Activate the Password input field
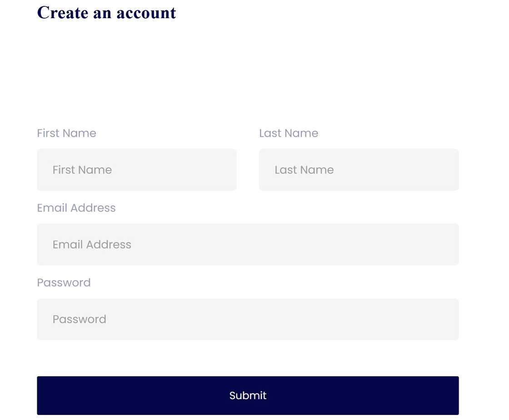This screenshot has width=509, height=420. coord(248,319)
